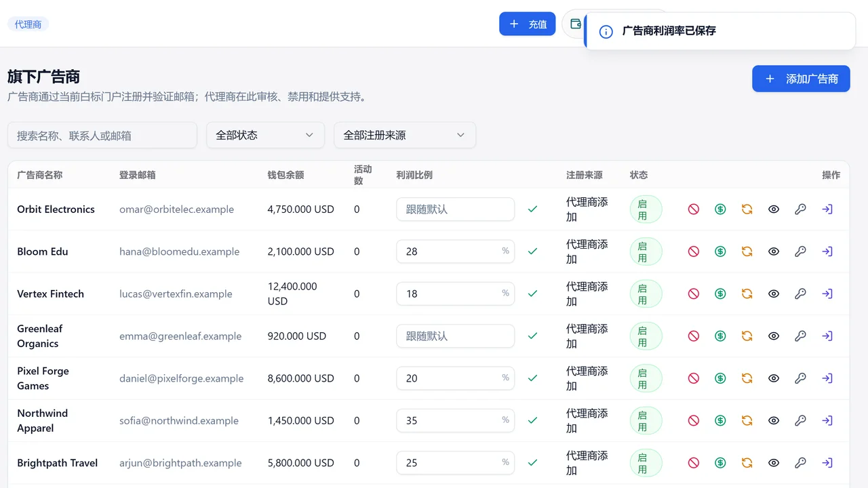Confirm Bloom Edu profit ratio with the checkmark
This screenshot has height=488, width=868.
[532, 251]
